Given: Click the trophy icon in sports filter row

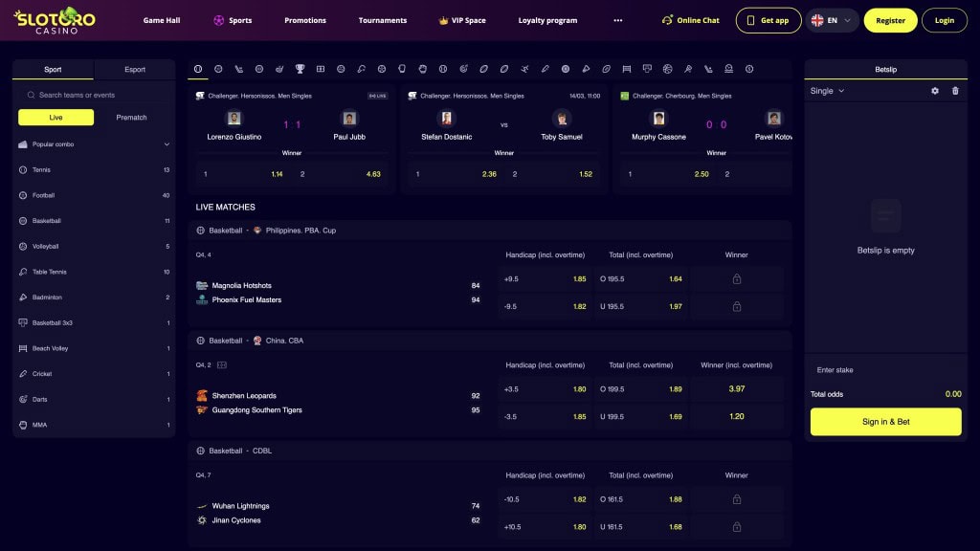Looking at the screenshot, I should coord(300,69).
